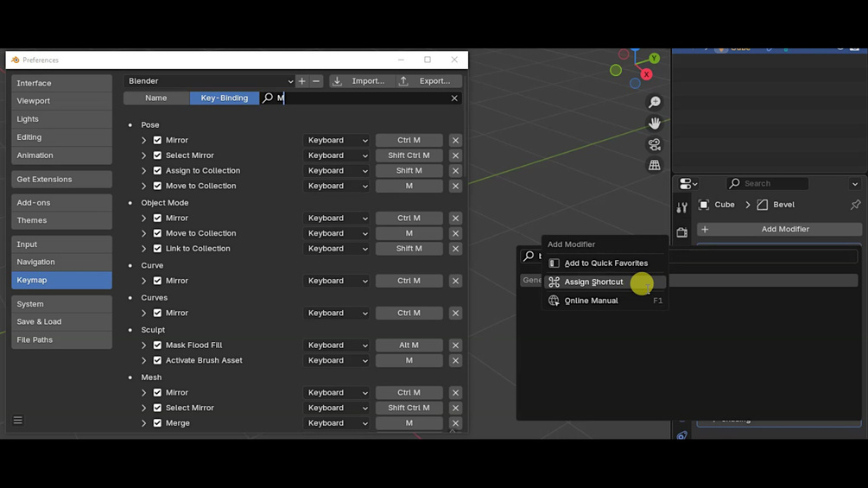
Task: Click the green Y axis gizmo ball
Action: pos(655,58)
